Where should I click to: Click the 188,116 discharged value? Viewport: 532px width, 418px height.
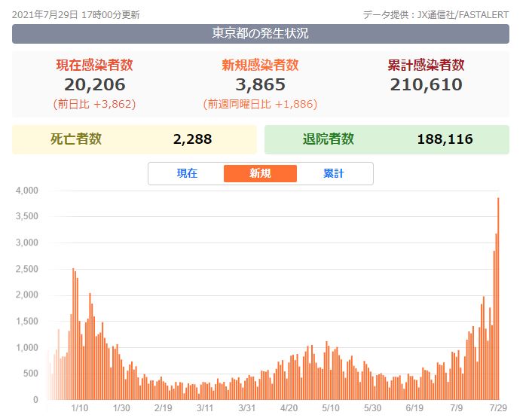click(x=445, y=139)
